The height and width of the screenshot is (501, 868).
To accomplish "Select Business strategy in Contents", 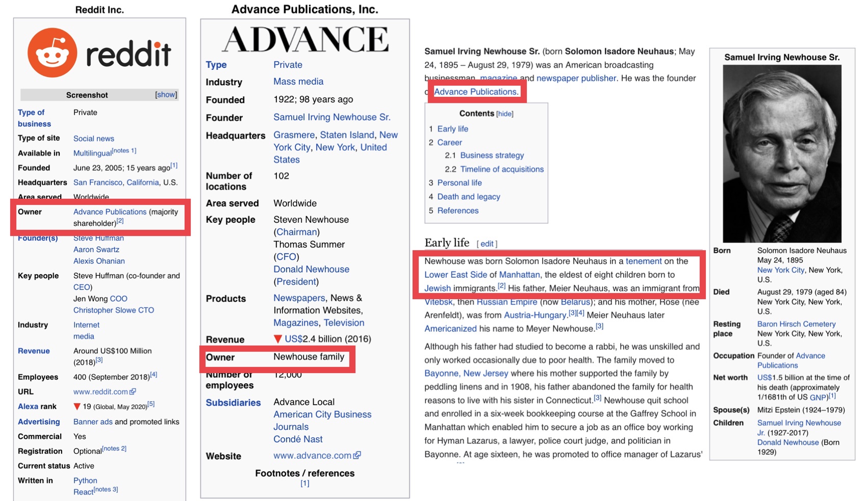I will tap(492, 155).
